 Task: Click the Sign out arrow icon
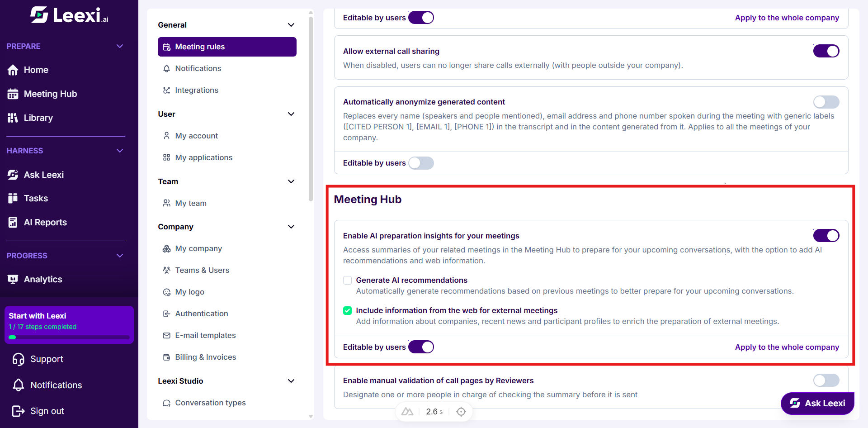coord(19,411)
